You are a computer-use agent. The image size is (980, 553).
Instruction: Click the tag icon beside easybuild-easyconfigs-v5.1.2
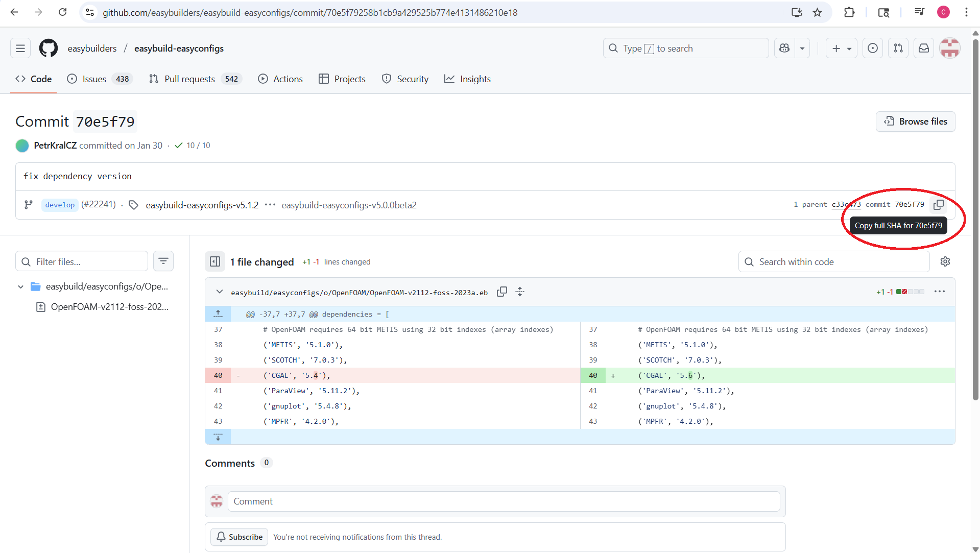pos(133,205)
